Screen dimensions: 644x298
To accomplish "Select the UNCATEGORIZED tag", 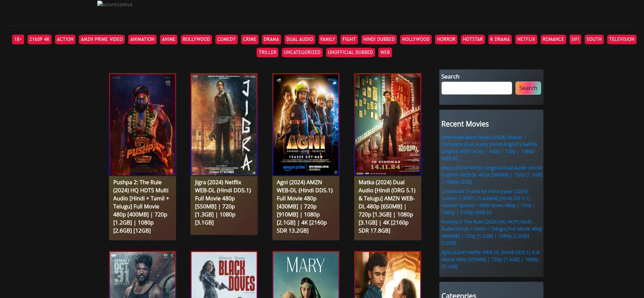I will tap(302, 52).
